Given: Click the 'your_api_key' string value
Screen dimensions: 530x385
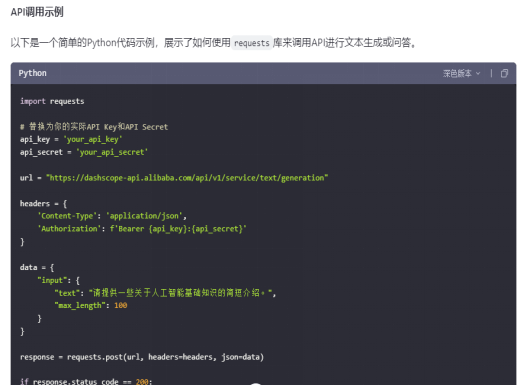Looking at the screenshot, I should click(x=93, y=139).
